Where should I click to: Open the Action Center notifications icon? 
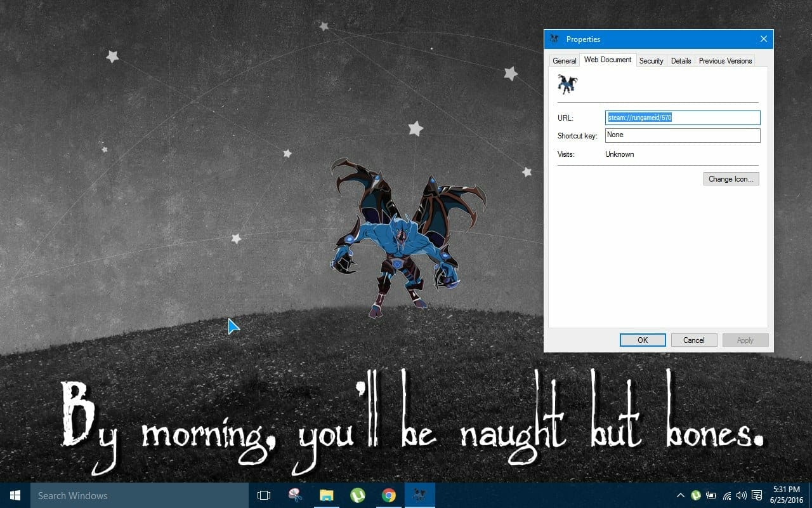click(x=757, y=495)
